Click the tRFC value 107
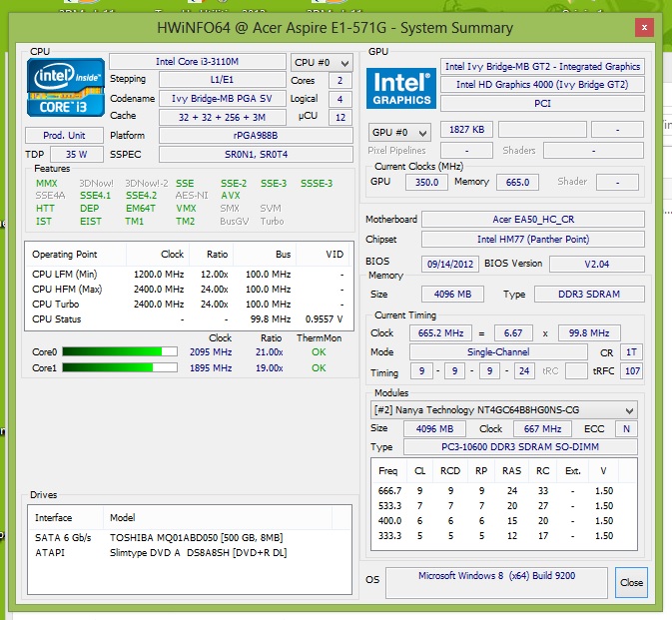672x620 pixels. [632, 371]
